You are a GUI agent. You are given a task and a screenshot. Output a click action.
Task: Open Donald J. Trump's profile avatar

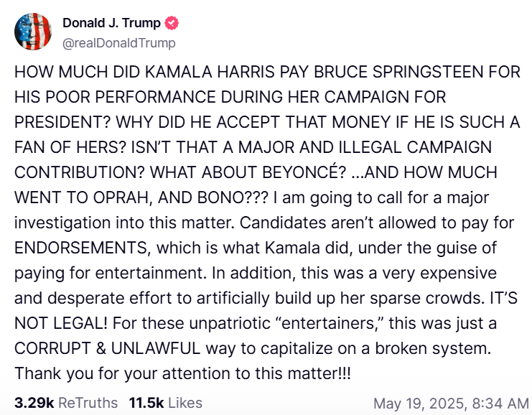(x=32, y=32)
